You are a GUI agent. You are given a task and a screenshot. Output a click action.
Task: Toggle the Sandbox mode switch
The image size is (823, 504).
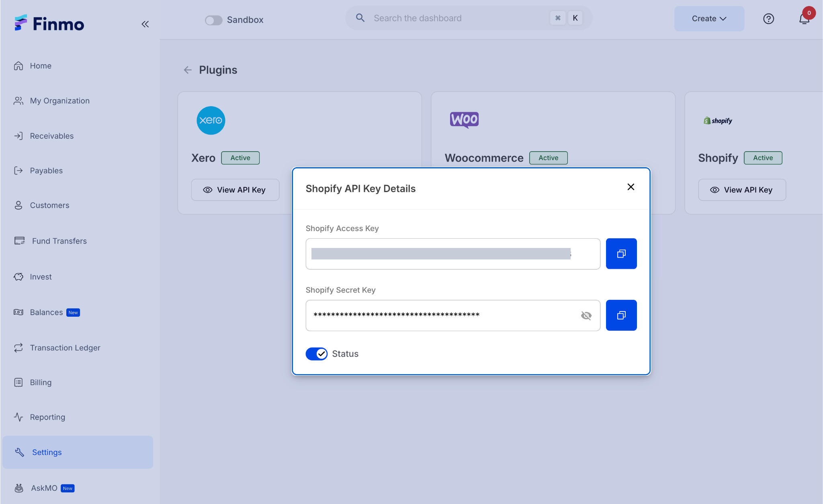pyautogui.click(x=213, y=20)
